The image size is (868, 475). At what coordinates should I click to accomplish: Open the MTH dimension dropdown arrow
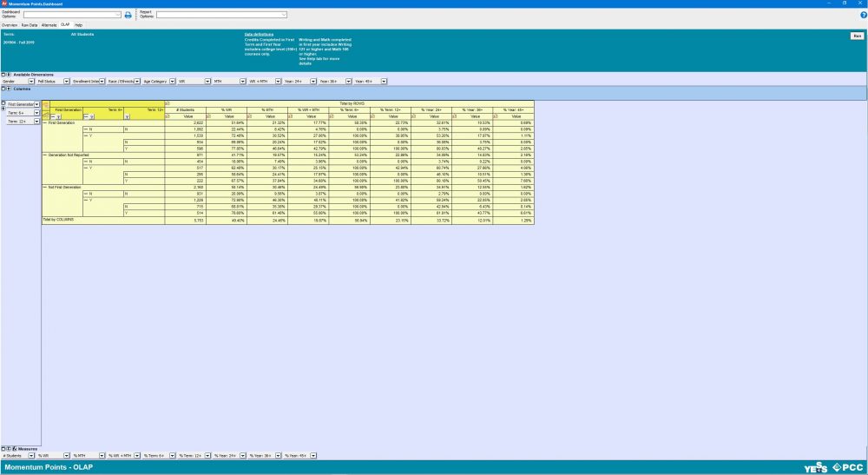click(242, 82)
